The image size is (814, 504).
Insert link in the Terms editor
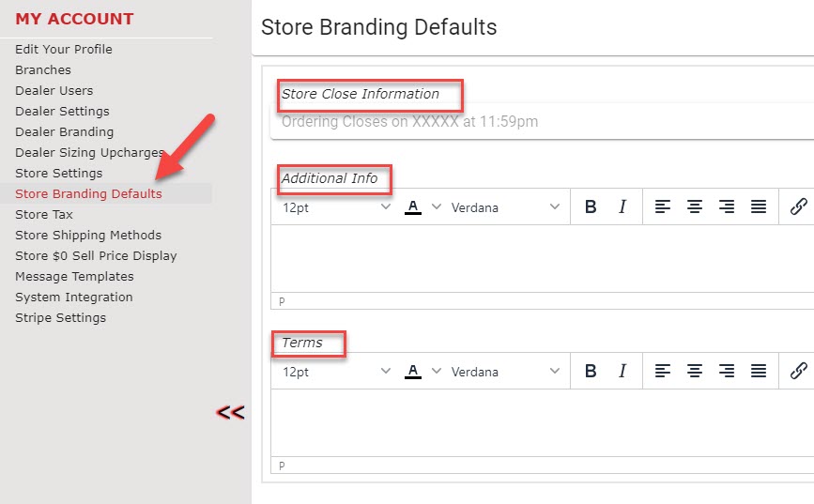click(798, 371)
